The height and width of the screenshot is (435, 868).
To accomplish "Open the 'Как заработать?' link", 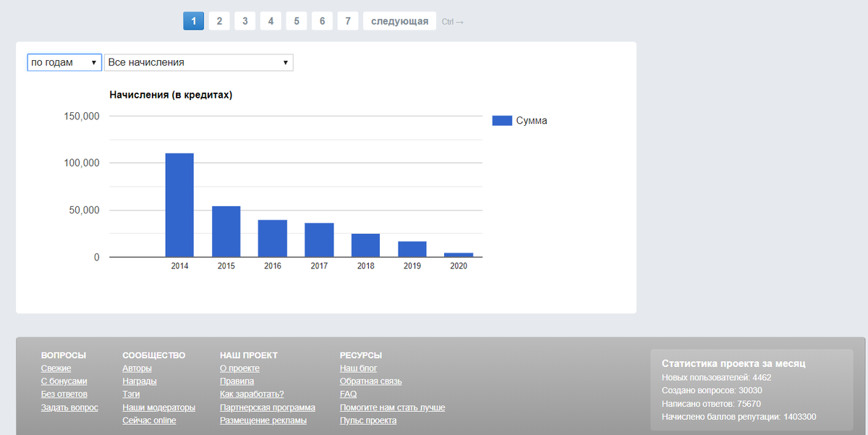I will [252, 394].
